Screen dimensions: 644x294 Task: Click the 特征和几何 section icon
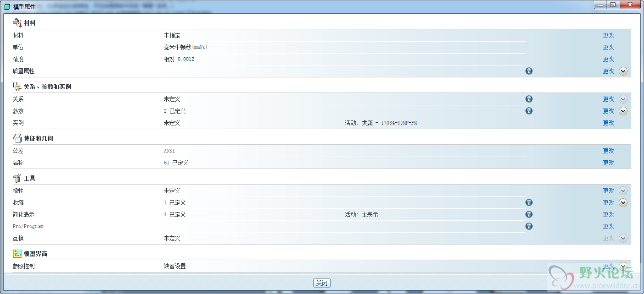[x=17, y=138]
